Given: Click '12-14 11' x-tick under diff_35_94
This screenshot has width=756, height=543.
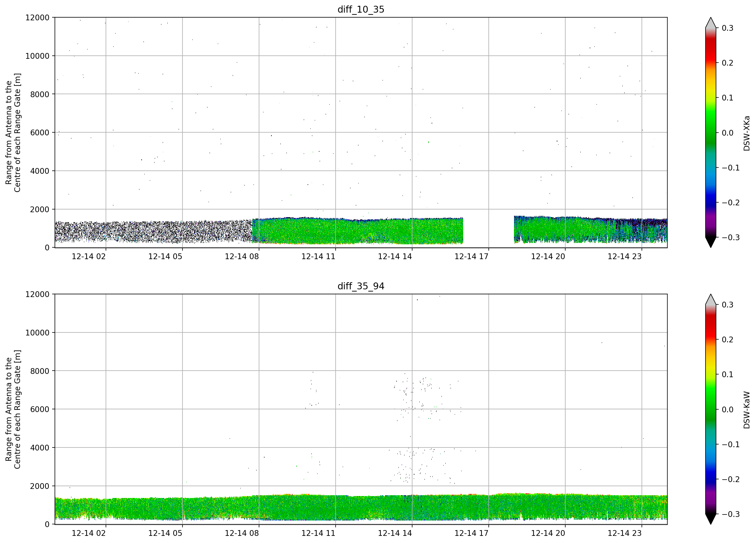Looking at the screenshot, I should tap(318, 533).
